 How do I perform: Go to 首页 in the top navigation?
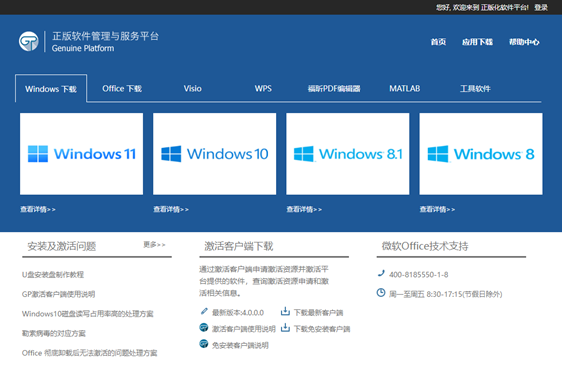click(x=438, y=42)
